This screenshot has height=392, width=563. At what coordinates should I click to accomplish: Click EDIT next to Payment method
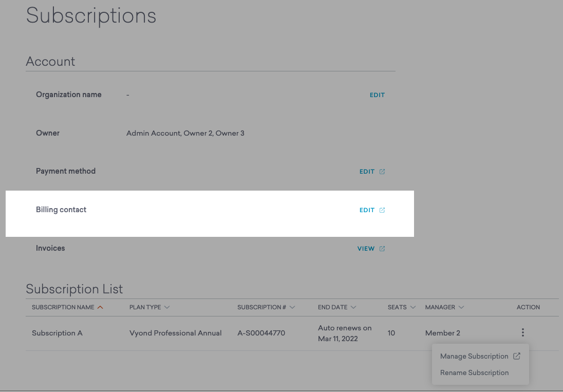pyautogui.click(x=366, y=171)
